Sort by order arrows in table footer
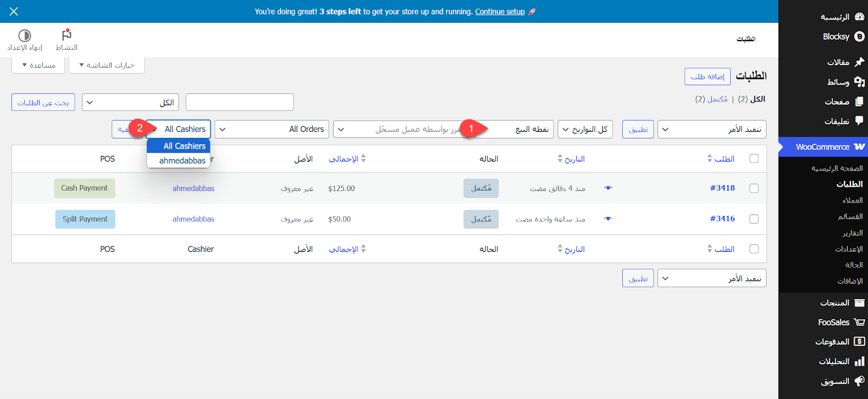Viewport: 868px width, 399px height. point(710,249)
